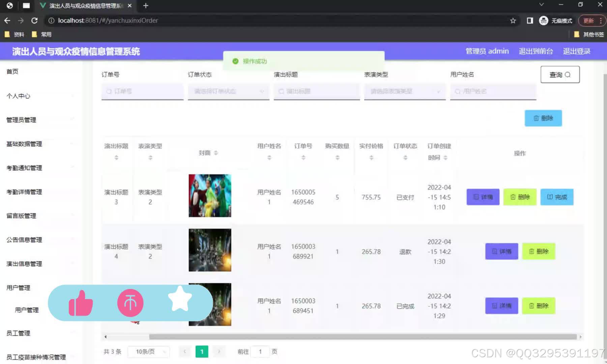The height and width of the screenshot is (364, 607).
Task: Click the 订单号 search input
Action: click(142, 91)
